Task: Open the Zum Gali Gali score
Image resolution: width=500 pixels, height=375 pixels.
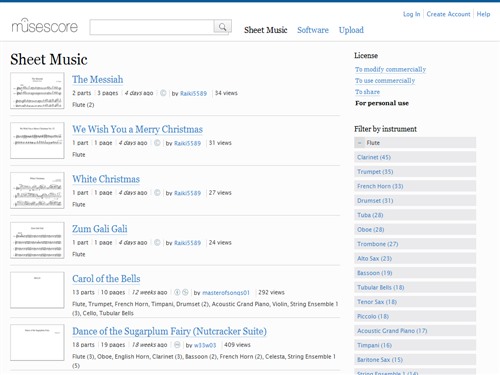Action: [x=100, y=229]
